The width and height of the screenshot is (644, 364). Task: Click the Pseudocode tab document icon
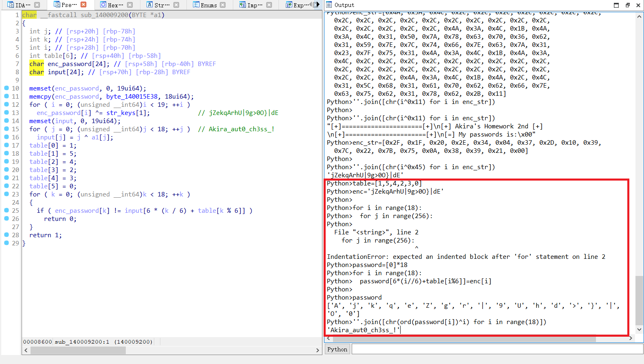pos(57,5)
